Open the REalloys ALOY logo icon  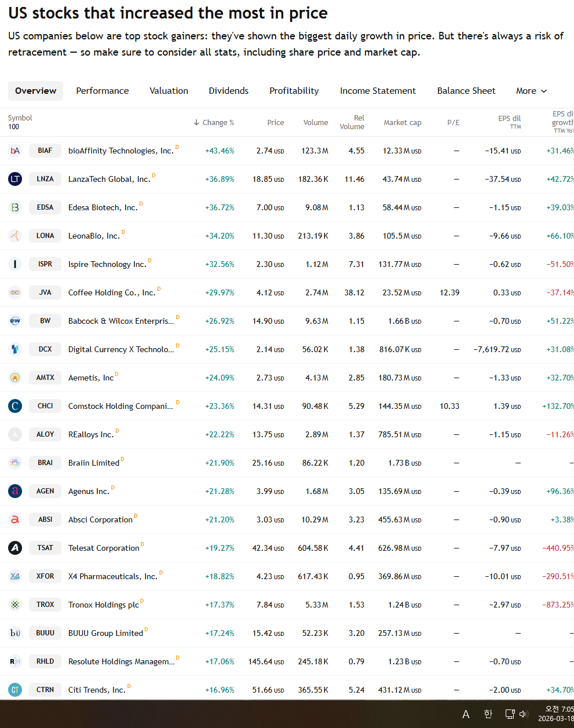15,434
